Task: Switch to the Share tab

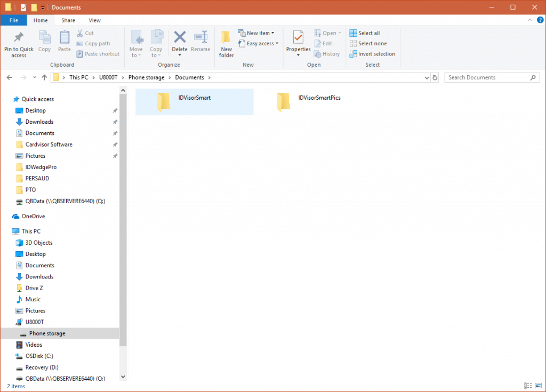Action: click(68, 20)
